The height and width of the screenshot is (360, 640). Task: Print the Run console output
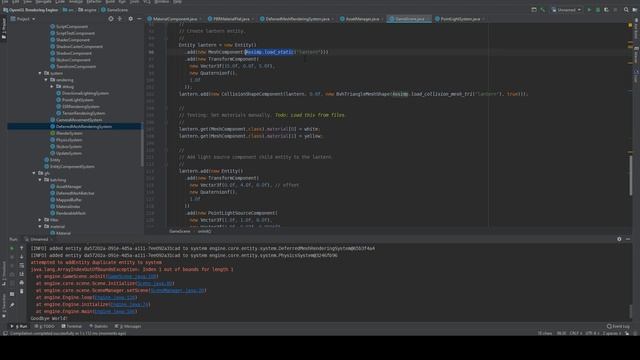22,282
